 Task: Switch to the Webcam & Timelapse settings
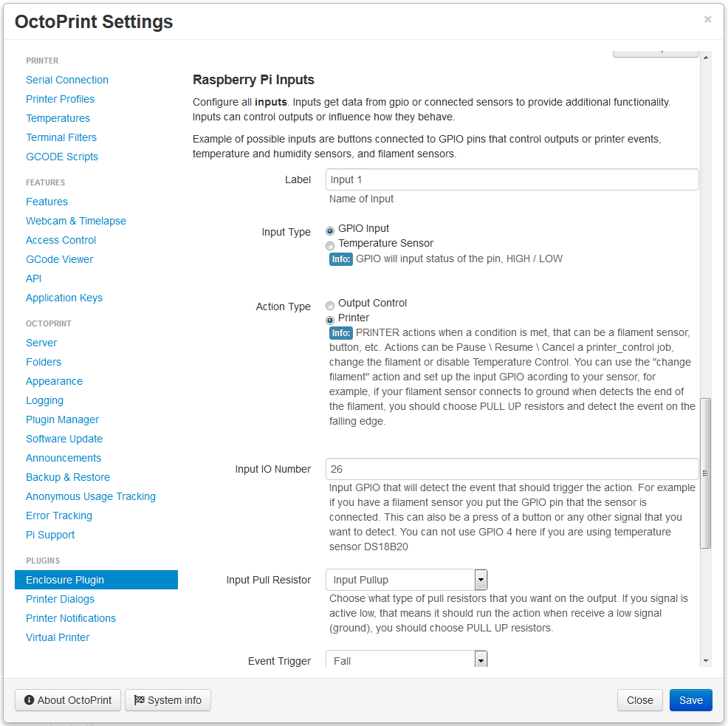[x=76, y=221]
